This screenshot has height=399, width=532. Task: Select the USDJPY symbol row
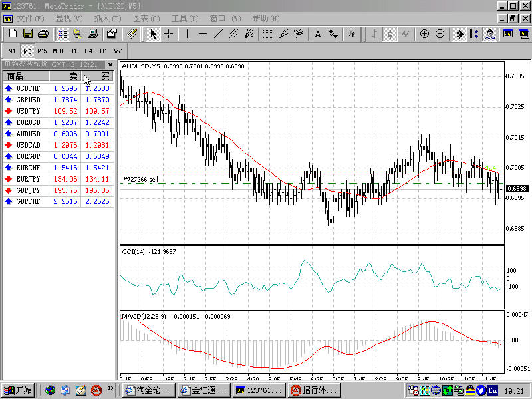(59, 111)
